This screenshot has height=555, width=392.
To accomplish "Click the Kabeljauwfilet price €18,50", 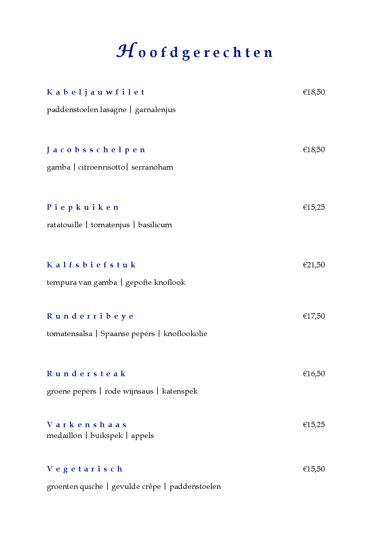I will tap(314, 92).
